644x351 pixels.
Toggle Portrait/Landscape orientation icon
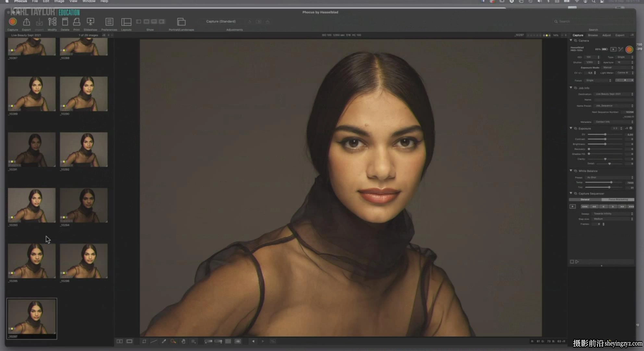coord(181,22)
